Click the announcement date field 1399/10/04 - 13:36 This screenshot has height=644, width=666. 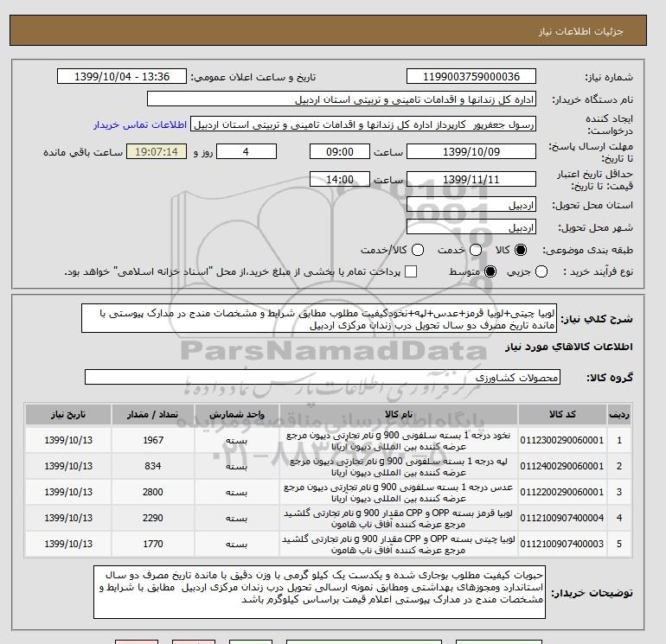122,76
